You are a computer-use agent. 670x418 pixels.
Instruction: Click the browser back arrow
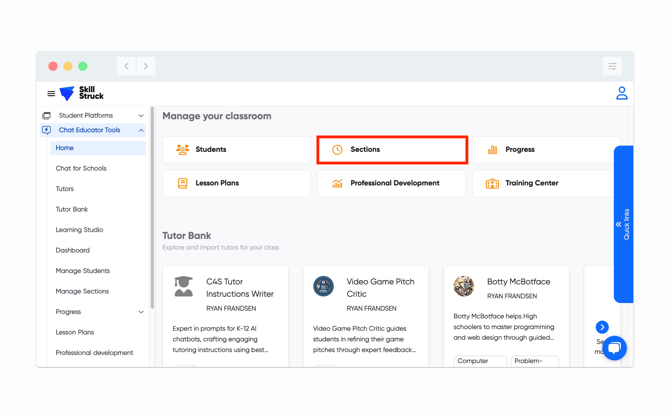(x=126, y=66)
